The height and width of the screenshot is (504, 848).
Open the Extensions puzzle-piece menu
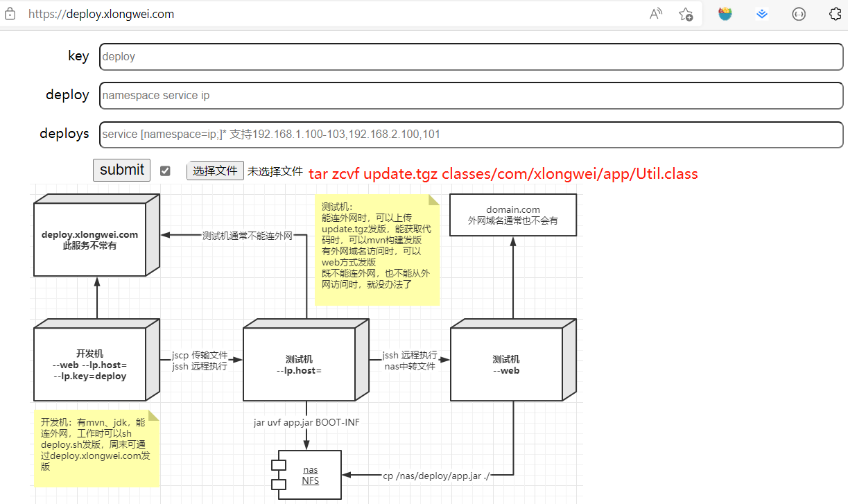(836, 14)
